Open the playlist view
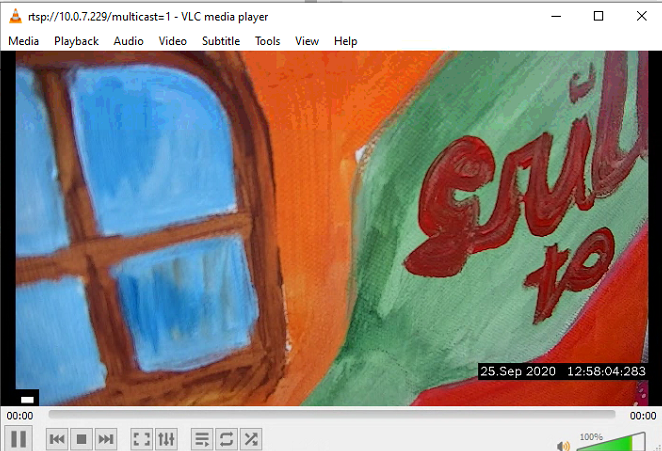Screen dimensions: 662x451 [x=202, y=439]
